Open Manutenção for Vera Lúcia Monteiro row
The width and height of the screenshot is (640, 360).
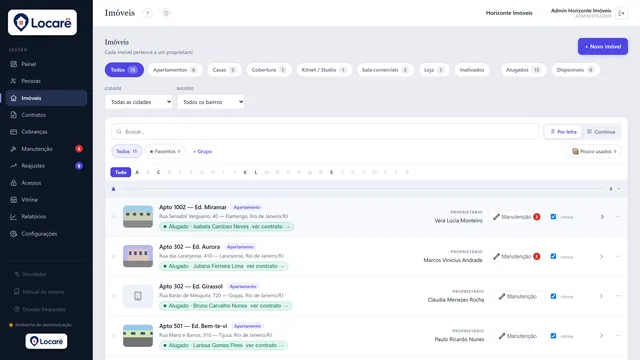516,217
